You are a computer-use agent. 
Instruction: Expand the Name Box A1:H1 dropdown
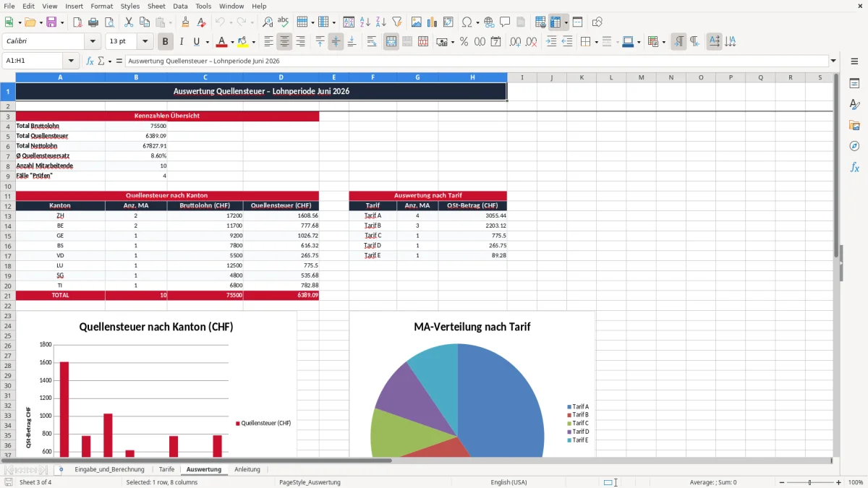[71, 61]
